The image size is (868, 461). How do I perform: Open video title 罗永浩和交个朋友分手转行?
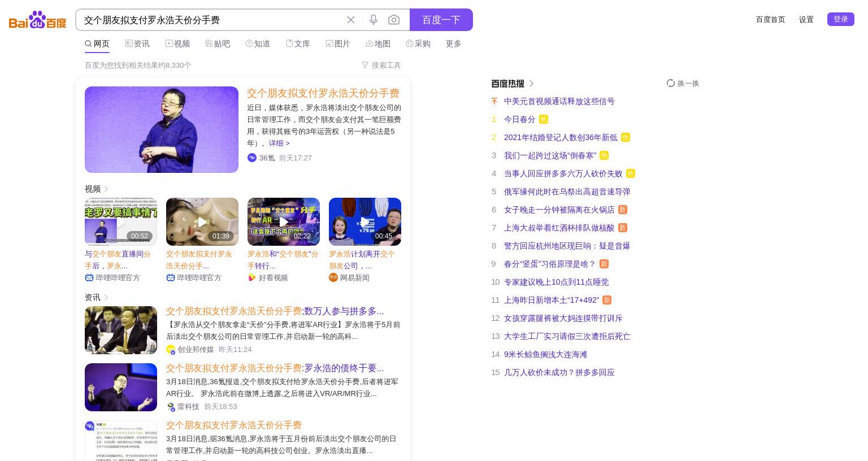tap(283, 260)
